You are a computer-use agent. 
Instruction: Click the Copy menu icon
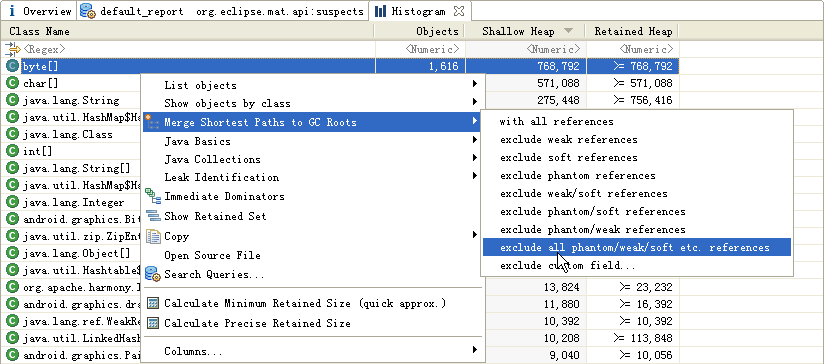click(153, 236)
